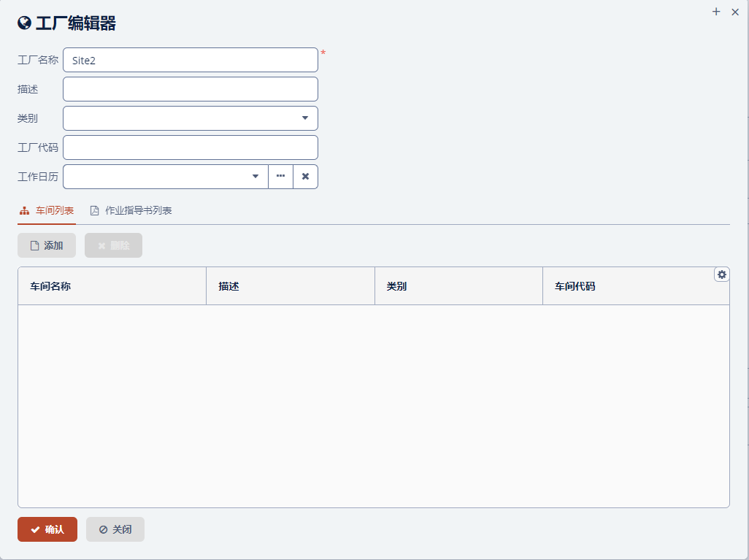This screenshot has width=749, height=560.
Task: Clear the 工作日历 field with the X icon
Action: point(305,177)
